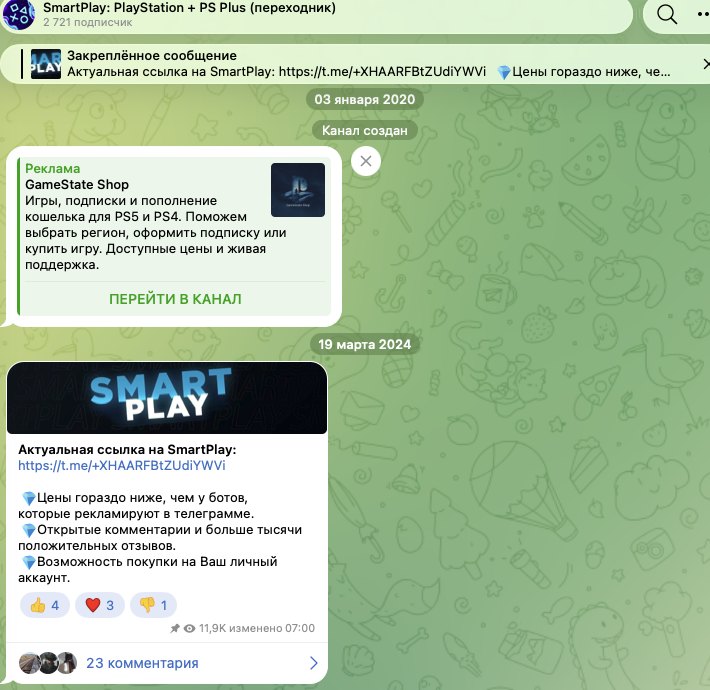Open the SmartPlay channel title header
The height and width of the screenshot is (690, 710).
click(189, 8)
